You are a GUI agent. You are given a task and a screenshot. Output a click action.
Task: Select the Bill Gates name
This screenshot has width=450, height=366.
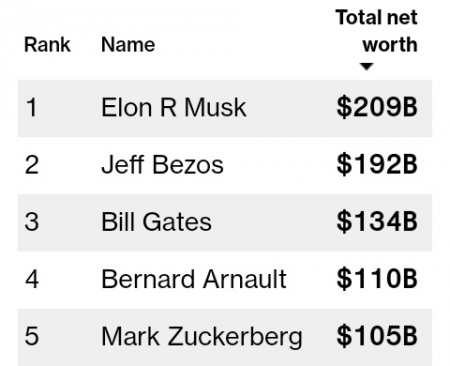(156, 222)
